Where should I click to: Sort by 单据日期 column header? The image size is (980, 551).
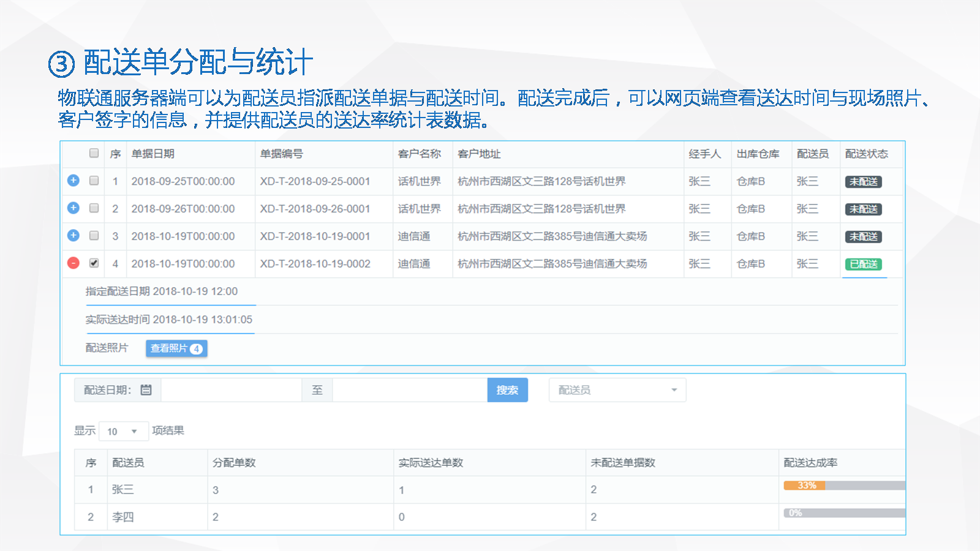pyautogui.click(x=153, y=154)
